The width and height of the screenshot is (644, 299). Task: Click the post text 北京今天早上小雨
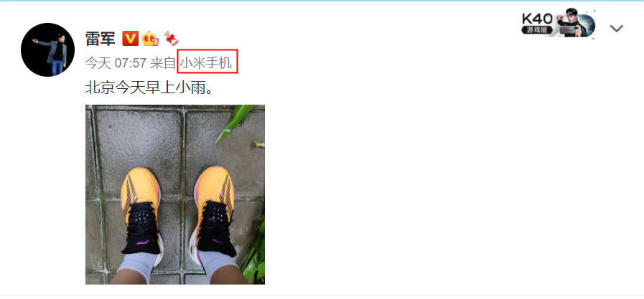tap(149, 87)
